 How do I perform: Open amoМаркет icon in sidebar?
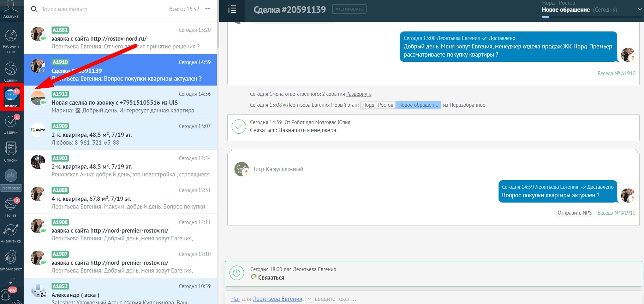pos(11,260)
